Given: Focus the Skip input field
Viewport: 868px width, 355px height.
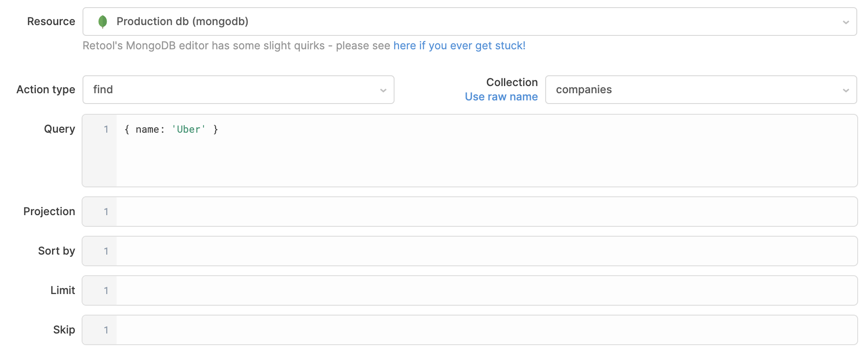Looking at the screenshot, I should click(486, 330).
